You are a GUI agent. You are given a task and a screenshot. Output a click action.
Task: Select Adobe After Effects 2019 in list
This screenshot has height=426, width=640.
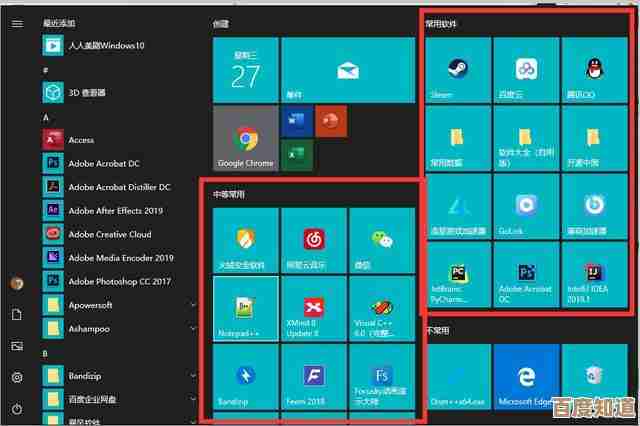pyautogui.click(x=115, y=211)
